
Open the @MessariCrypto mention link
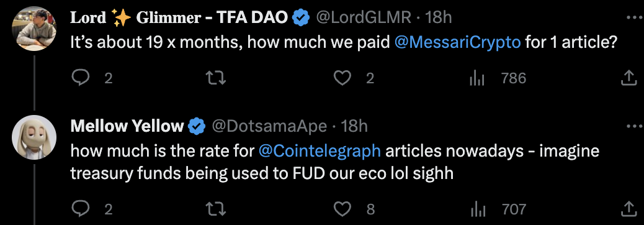tap(457, 42)
